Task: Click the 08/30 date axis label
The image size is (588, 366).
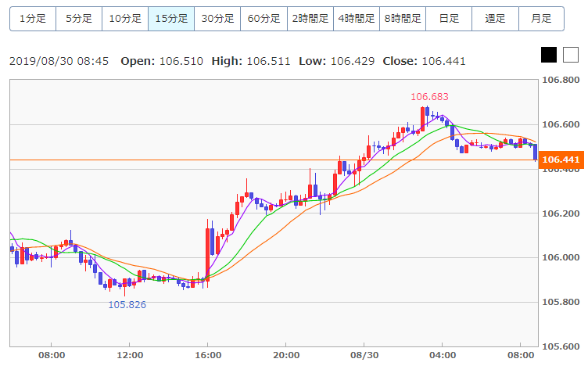Action: tap(364, 355)
